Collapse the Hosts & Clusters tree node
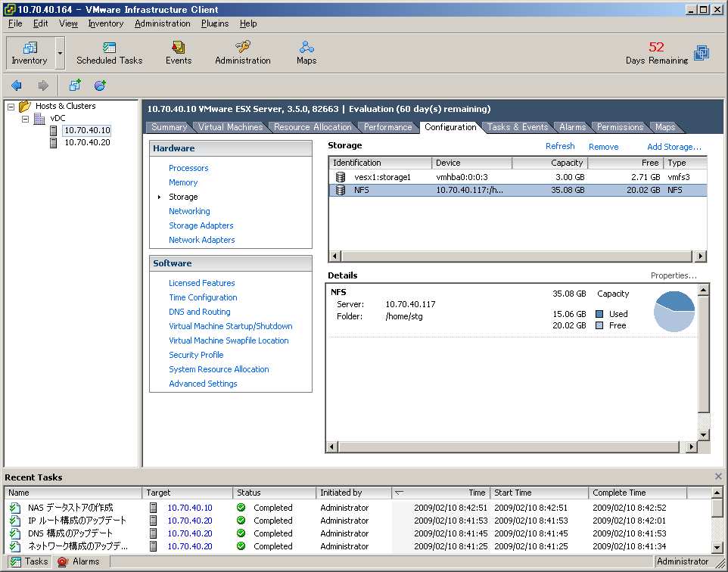728x572 pixels. tap(11, 107)
